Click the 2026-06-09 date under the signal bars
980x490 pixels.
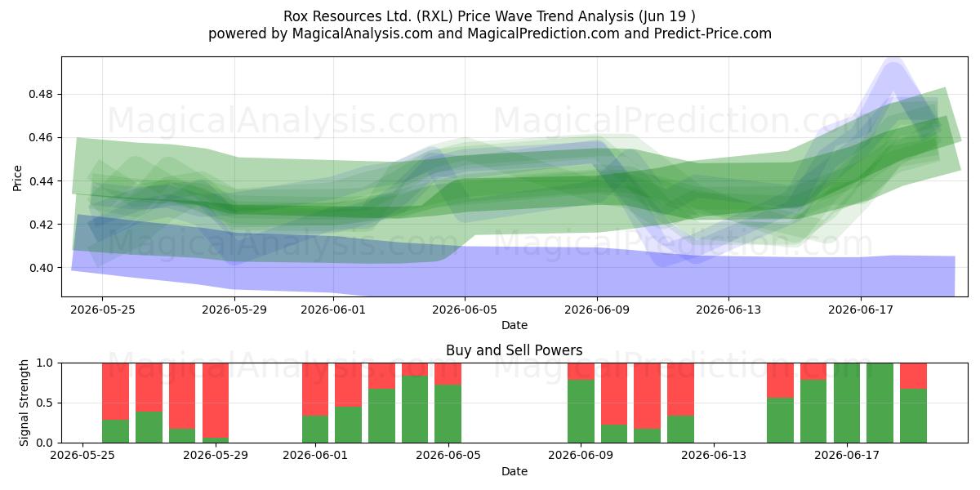(x=581, y=456)
